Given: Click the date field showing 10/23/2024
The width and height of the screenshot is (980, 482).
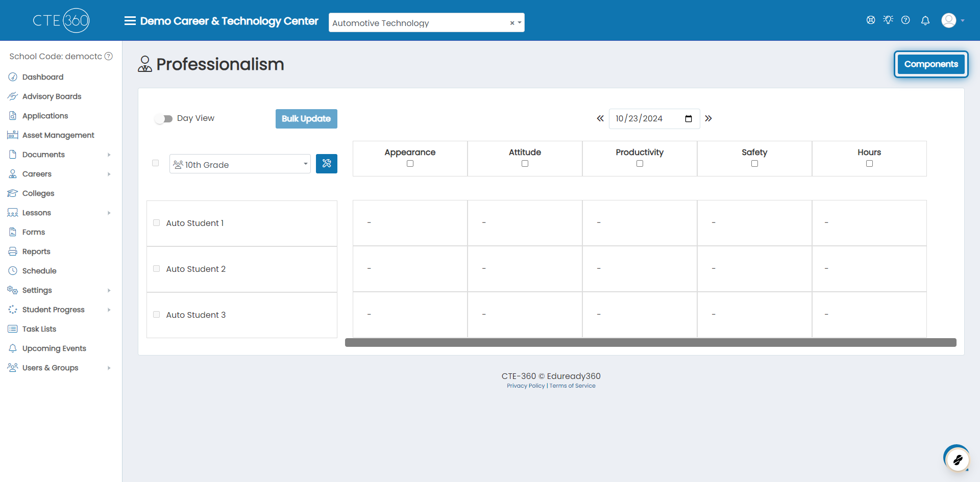Looking at the screenshot, I should [x=654, y=119].
